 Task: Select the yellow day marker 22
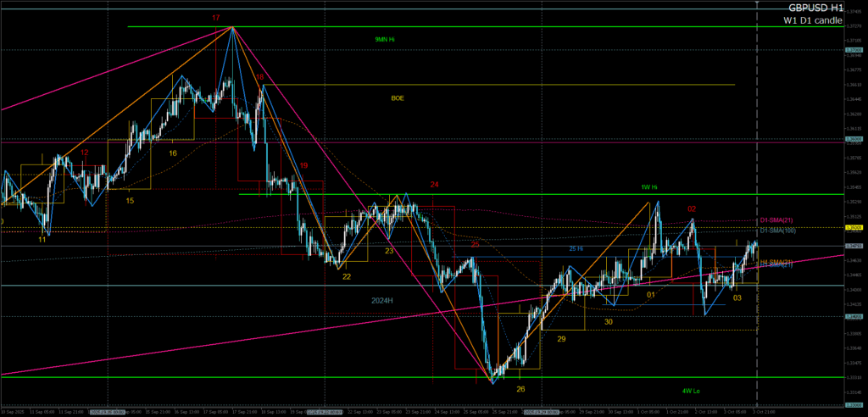pyautogui.click(x=347, y=276)
